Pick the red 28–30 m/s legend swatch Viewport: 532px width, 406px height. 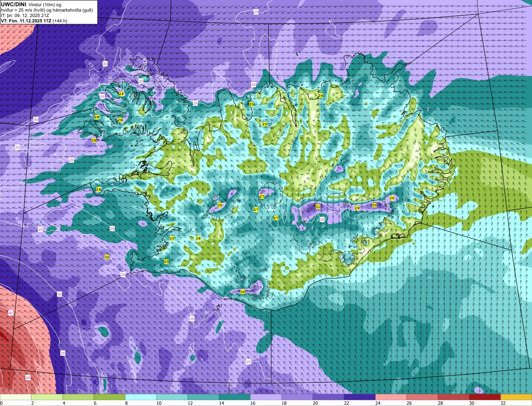coord(453,397)
